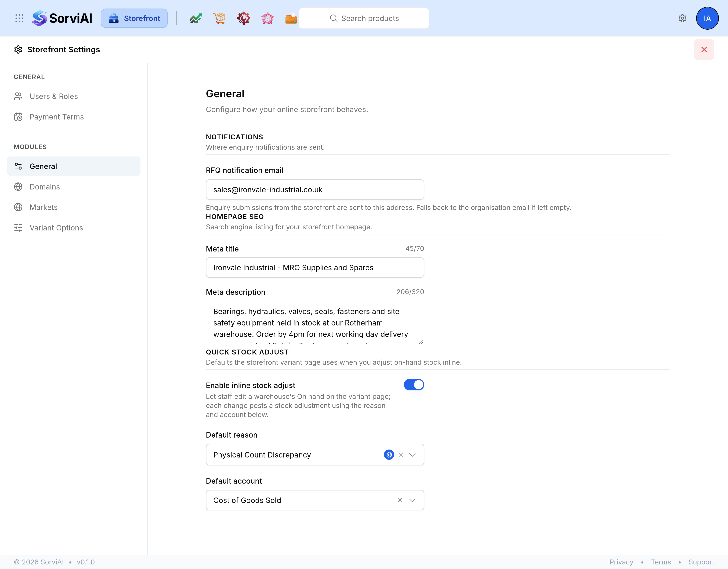Close the Storefront Settings panel
Screen dimensions: 728x569
click(704, 50)
